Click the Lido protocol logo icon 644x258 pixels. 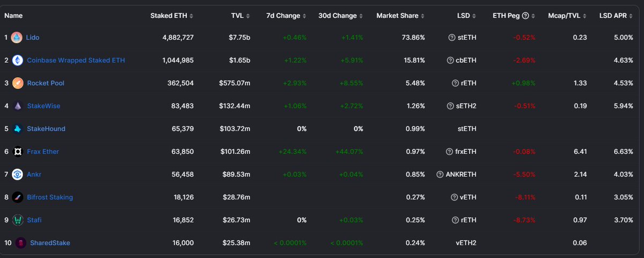17,38
